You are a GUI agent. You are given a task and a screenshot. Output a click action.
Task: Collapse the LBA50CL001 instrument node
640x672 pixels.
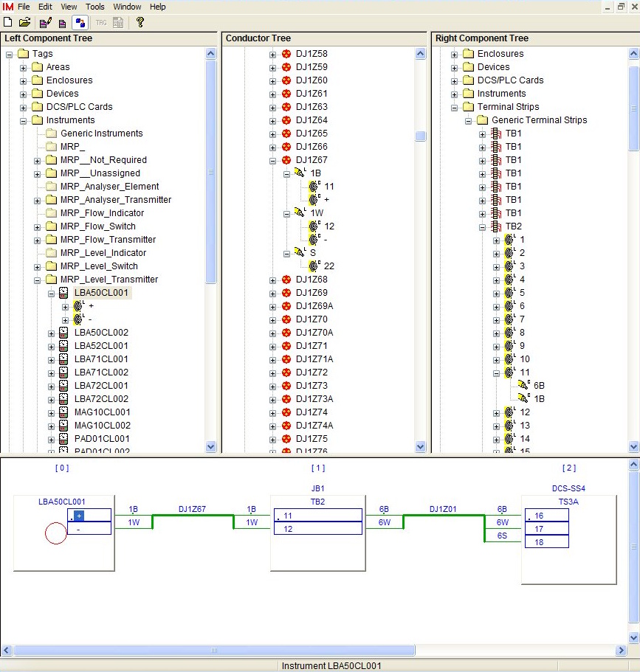tap(52, 294)
